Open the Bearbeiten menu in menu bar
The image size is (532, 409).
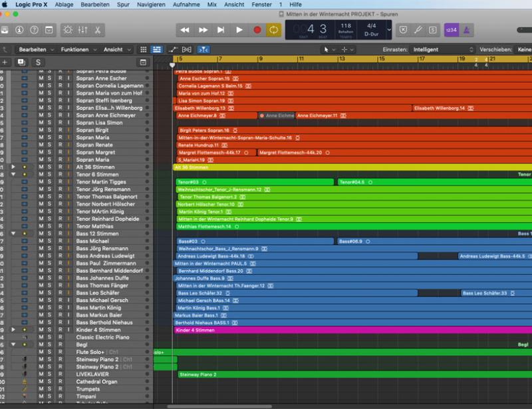[x=95, y=4]
